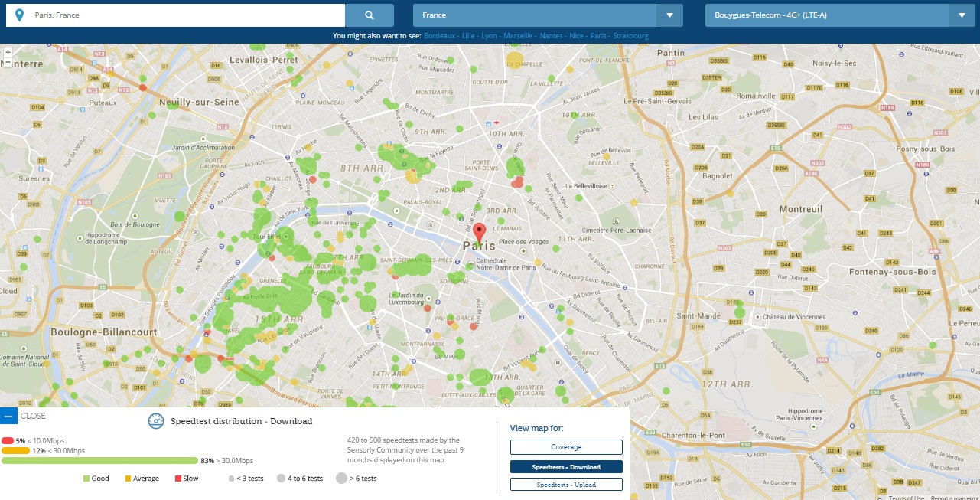Show the Coverage map view

tap(566, 447)
